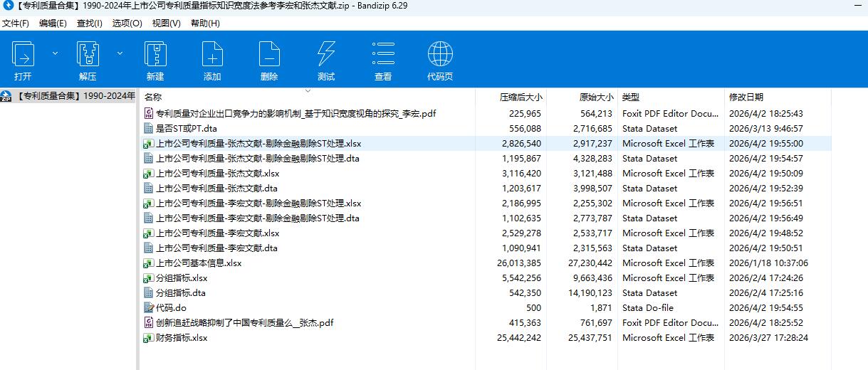868x370 pixels.
Task: Click compressed size value 26,013,385
Action: tap(519, 263)
